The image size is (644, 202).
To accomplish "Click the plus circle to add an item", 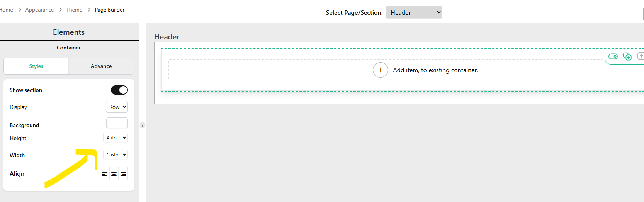I will coord(381,70).
